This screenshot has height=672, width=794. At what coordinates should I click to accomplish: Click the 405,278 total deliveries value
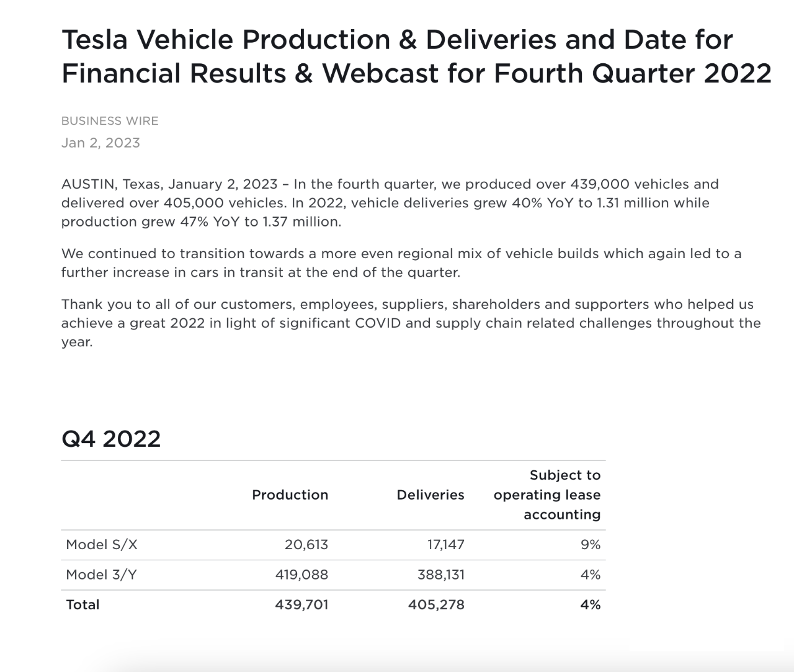click(x=436, y=604)
